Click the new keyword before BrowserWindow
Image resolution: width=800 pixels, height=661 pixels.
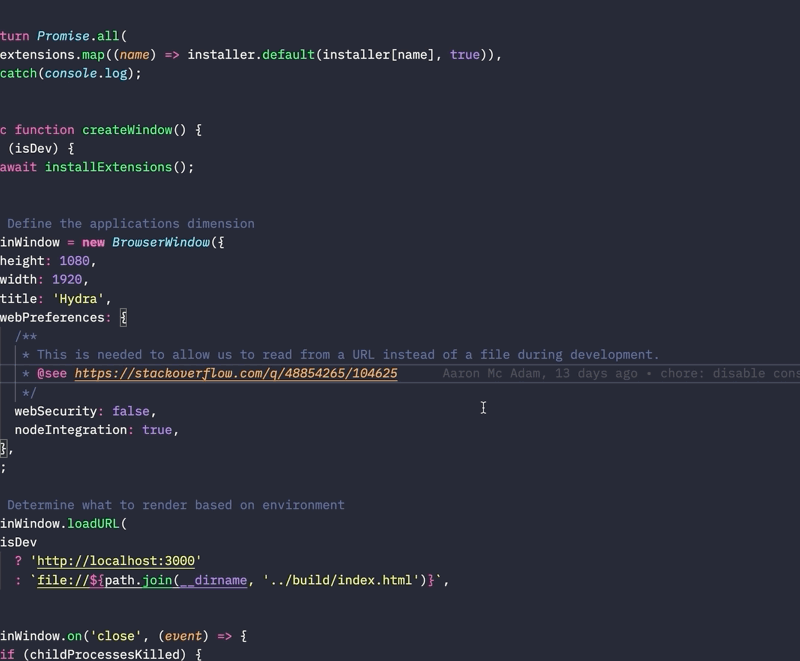[x=93, y=242]
